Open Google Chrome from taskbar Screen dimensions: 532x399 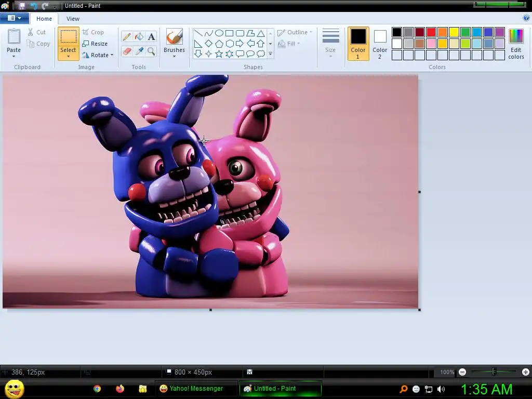[x=97, y=389]
